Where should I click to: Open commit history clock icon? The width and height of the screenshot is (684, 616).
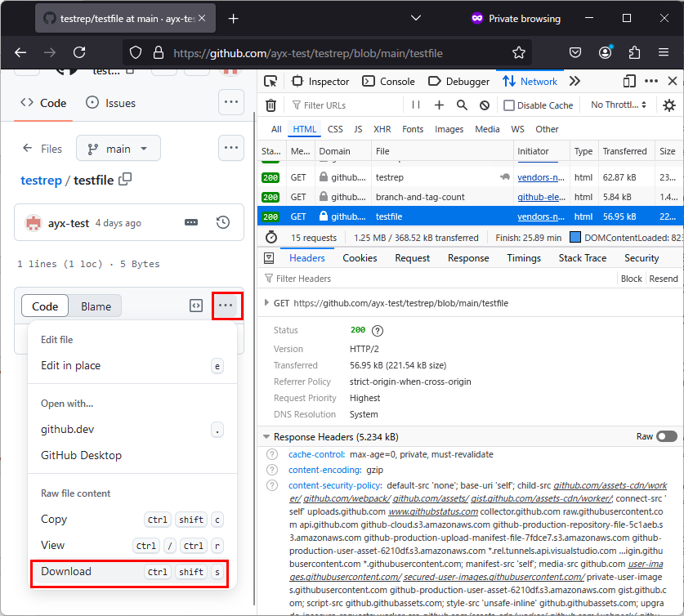click(223, 222)
